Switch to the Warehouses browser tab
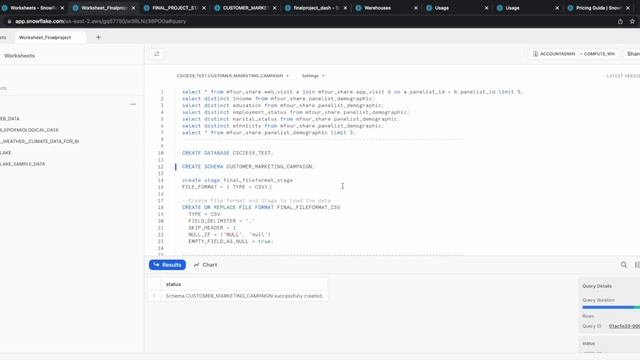The height and width of the screenshot is (360, 640). (x=377, y=8)
